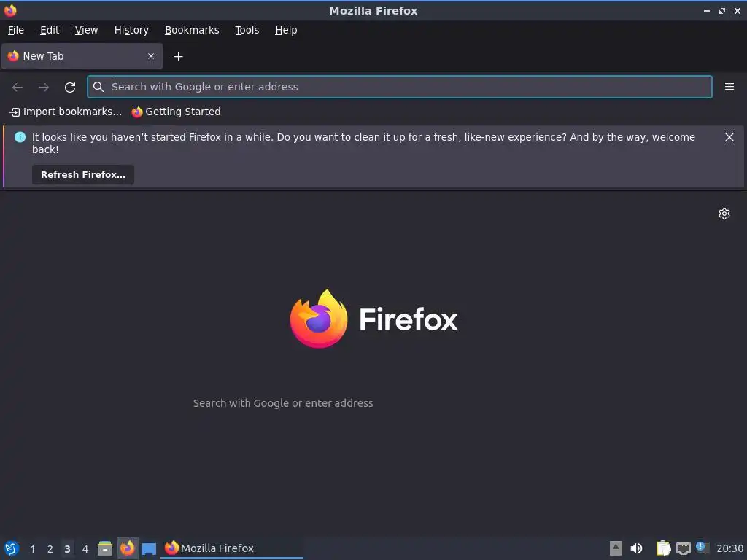Switch to workspace 2
Image resolution: width=747 pixels, height=560 pixels.
(x=50, y=549)
